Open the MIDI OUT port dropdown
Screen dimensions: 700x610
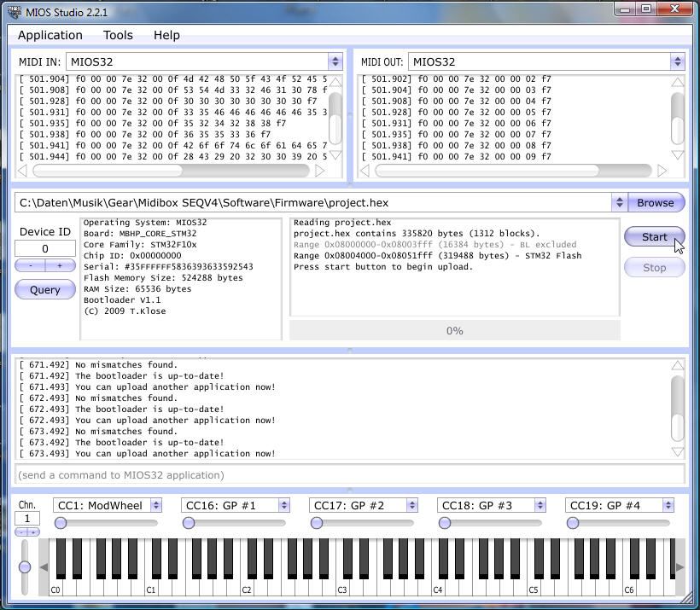click(678, 61)
